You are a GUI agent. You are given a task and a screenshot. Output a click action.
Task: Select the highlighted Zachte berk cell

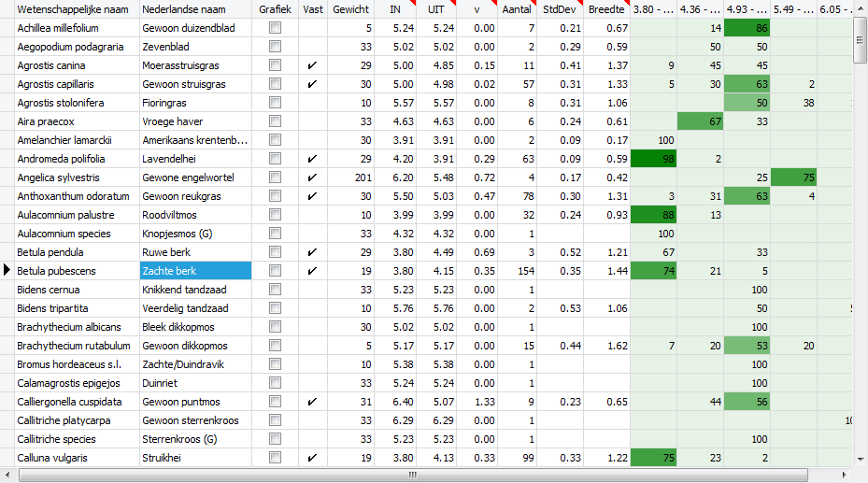tap(196, 271)
